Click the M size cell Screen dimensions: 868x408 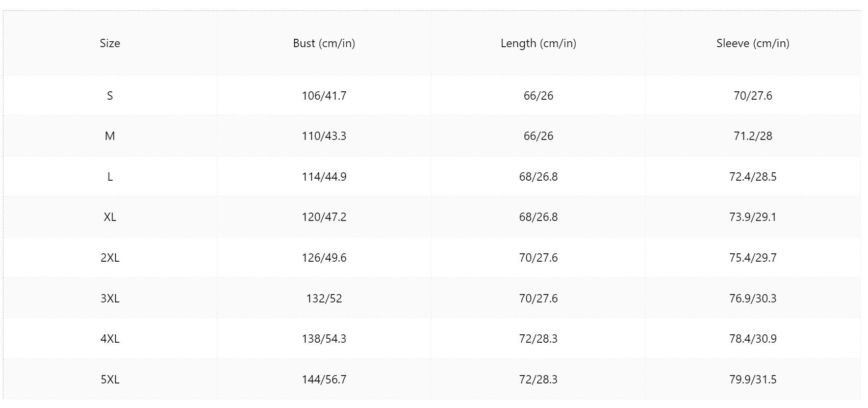coord(110,136)
